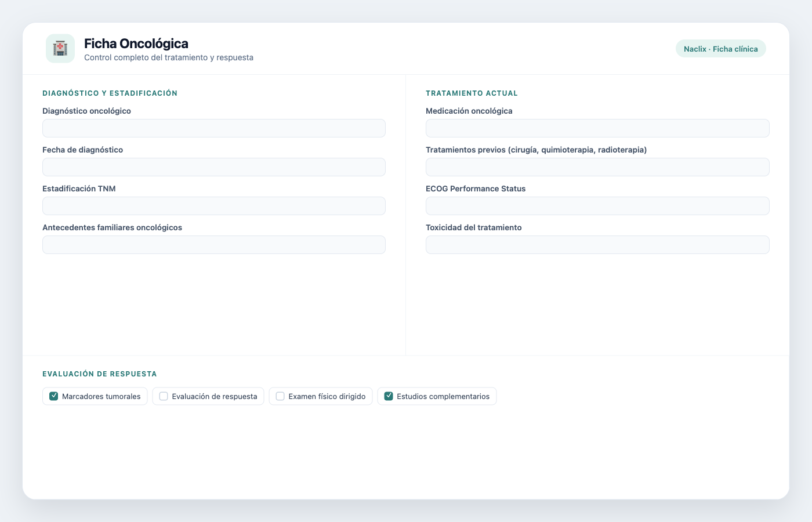Click the hospital icon beside Ficha Oncológica
Image resolution: width=812 pixels, height=522 pixels.
pyautogui.click(x=60, y=48)
